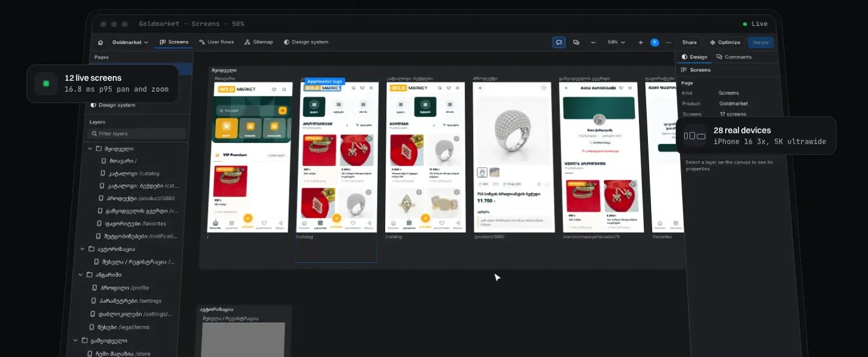Click the back arrow in vendor page screen

pos(566,88)
